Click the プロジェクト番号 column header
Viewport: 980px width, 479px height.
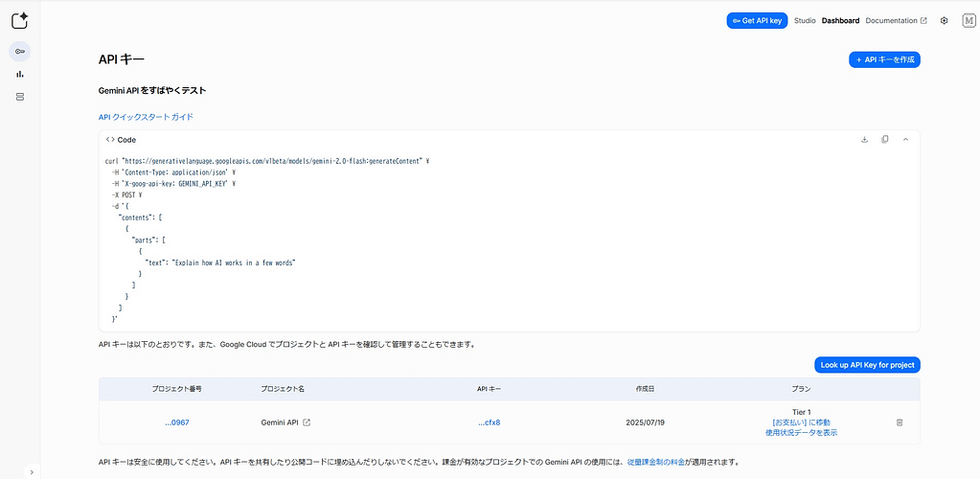pyautogui.click(x=177, y=389)
